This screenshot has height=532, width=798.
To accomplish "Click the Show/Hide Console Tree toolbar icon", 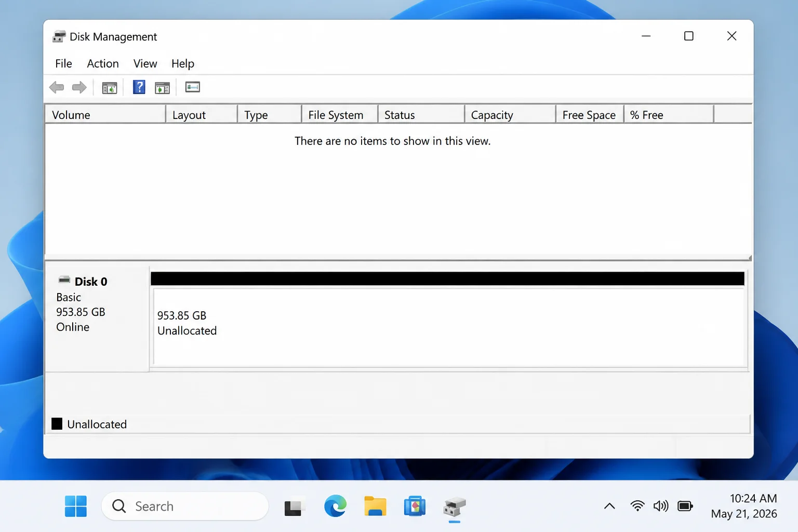I will coord(110,88).
